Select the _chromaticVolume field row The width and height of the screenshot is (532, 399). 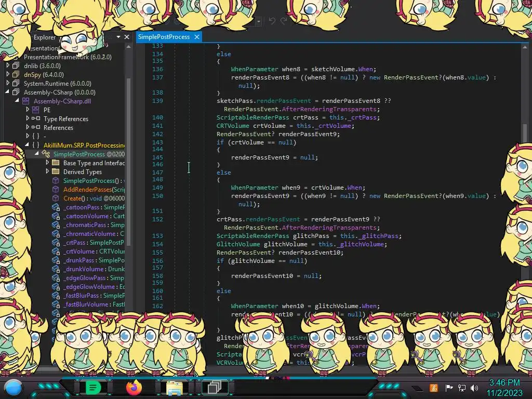(x=94, y=233)
